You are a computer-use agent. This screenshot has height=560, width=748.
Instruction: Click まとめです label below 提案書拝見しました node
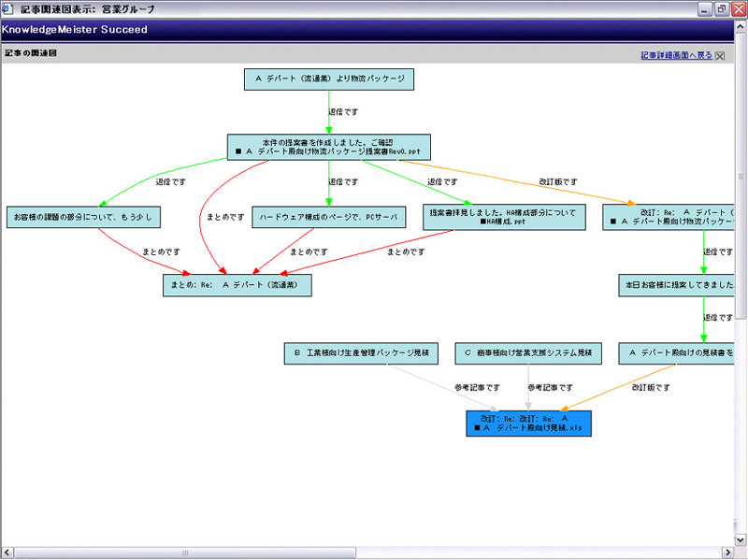[406, 251]
